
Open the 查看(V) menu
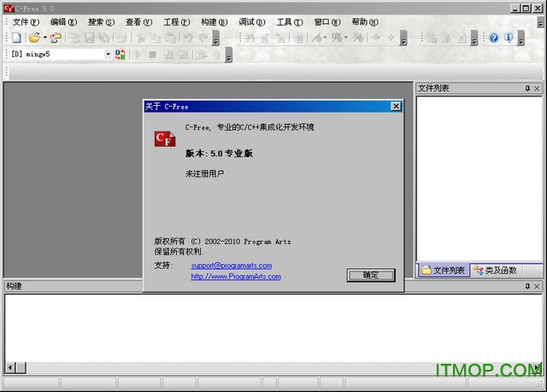click(138, 22)
